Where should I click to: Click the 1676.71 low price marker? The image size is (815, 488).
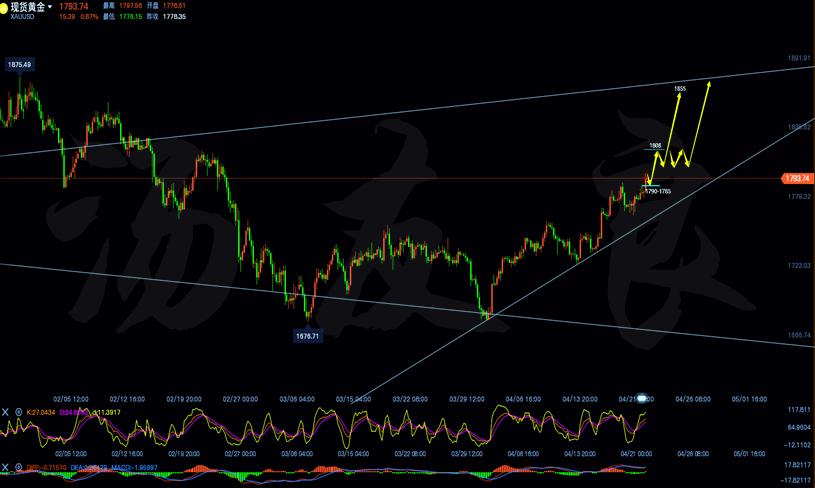pyautogui.click(x=307, y=336)
